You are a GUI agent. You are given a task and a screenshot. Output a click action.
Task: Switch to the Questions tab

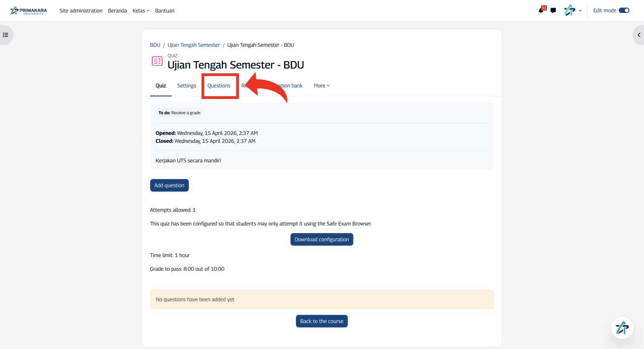(x=219, y=86)
